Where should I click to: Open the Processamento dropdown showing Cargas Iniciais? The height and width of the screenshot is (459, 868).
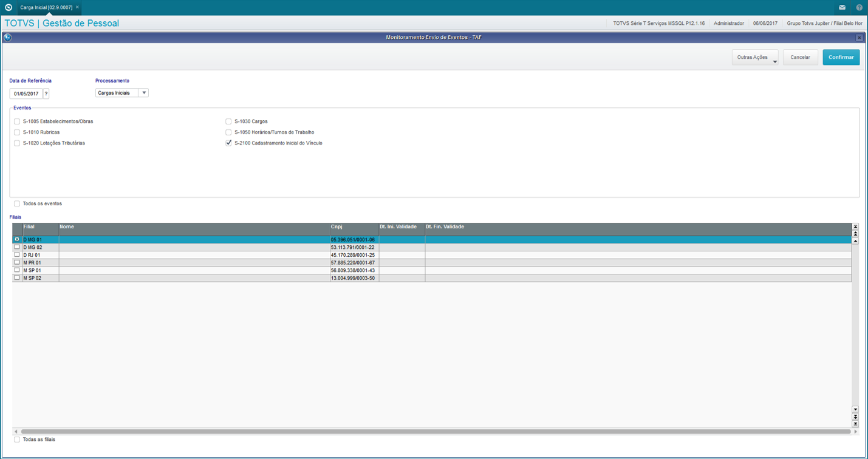click(x=122, y=93)
